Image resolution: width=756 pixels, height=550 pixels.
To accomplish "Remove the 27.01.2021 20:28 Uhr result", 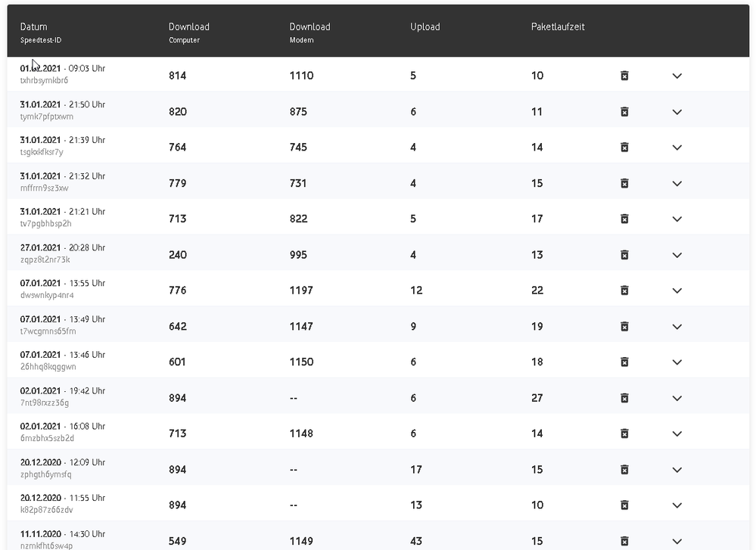I will pyautogui.click(x=624, y=255).
